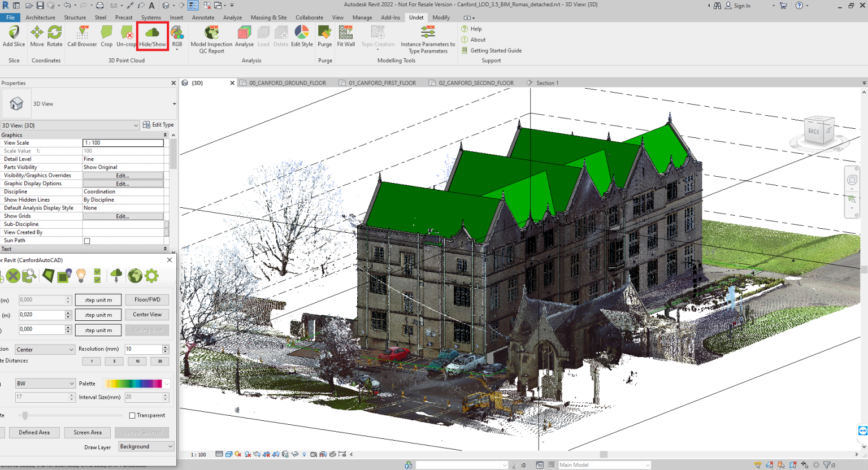Viewport: 868px width, 470px height.
Task: Click Edit for Graphic Display Options
Action: pyautogui.click(x=123, y=184)
